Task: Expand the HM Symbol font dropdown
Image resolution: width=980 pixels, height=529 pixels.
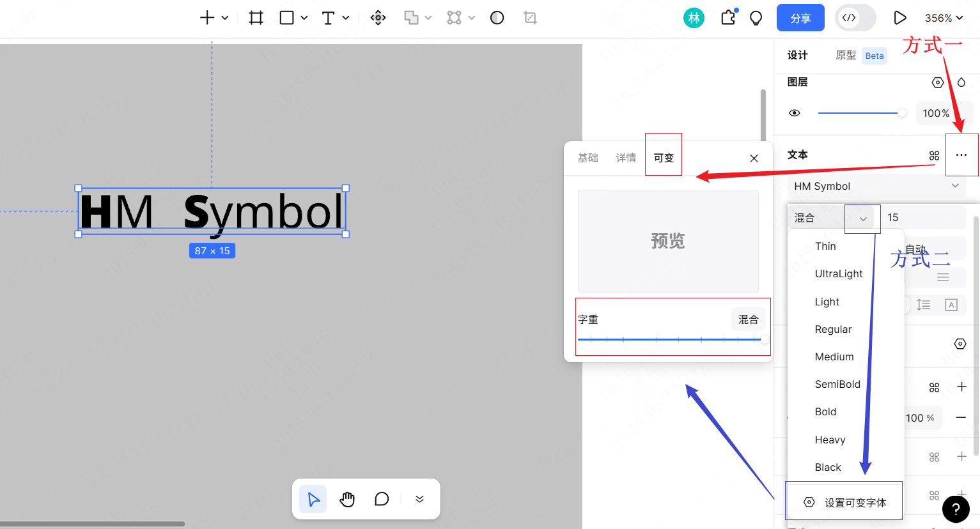Action: (955, 186)
